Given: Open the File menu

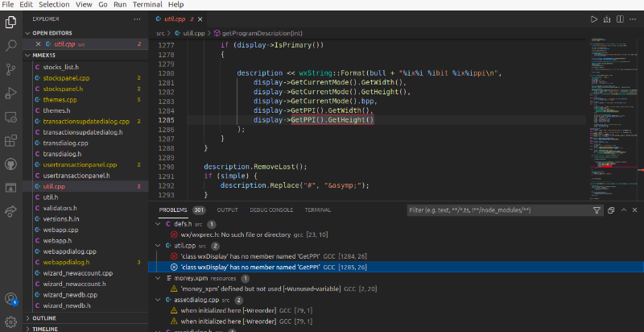Looking at the screenshot, I should point(8,5).
